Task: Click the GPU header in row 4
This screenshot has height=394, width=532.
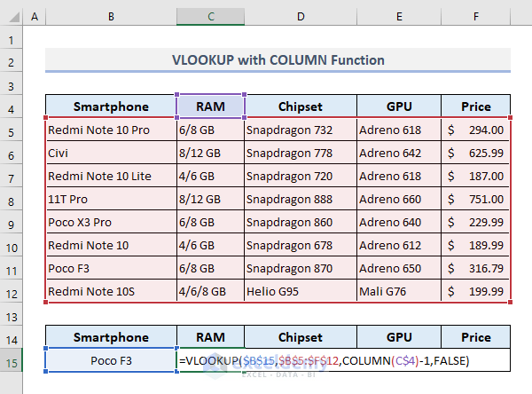Action: pos(399,106)
